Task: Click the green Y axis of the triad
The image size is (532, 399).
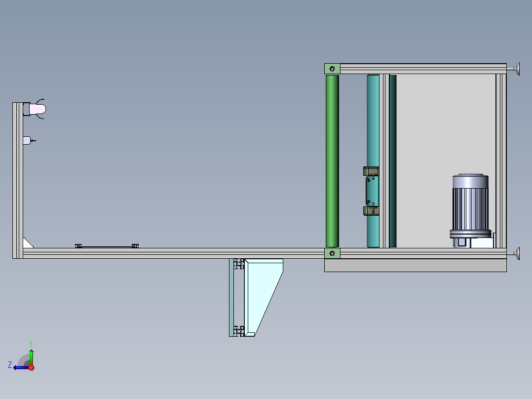Action: [31, 356]
